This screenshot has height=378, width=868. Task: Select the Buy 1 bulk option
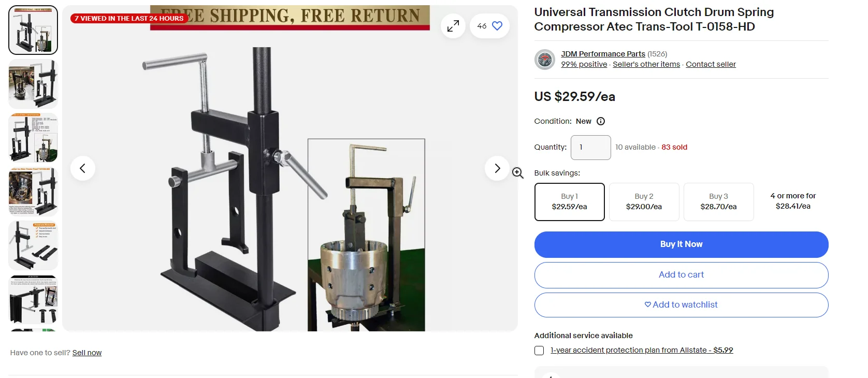pyautogui.click(x=570, y=202)
